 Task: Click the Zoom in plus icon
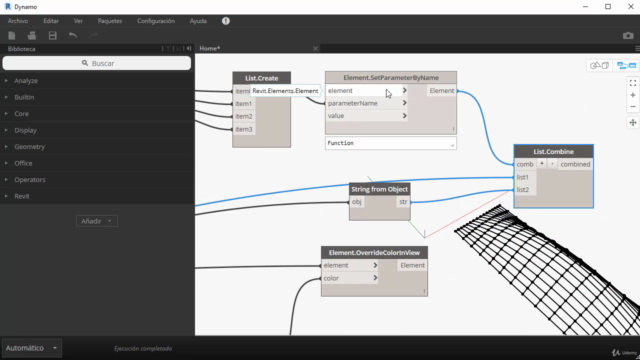(633, 95)
